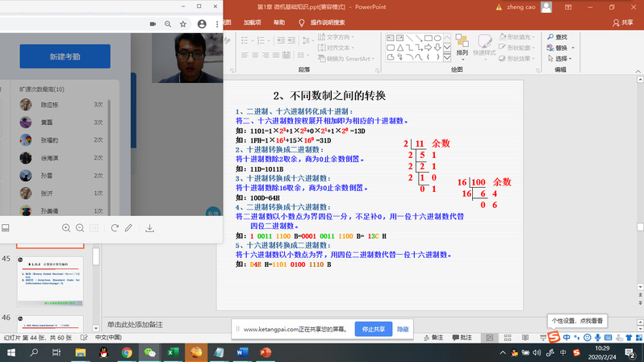Click the notes area 单击此处添加备注
The height and width of the screenshot is (362, 644).
[x=135, y=324]
